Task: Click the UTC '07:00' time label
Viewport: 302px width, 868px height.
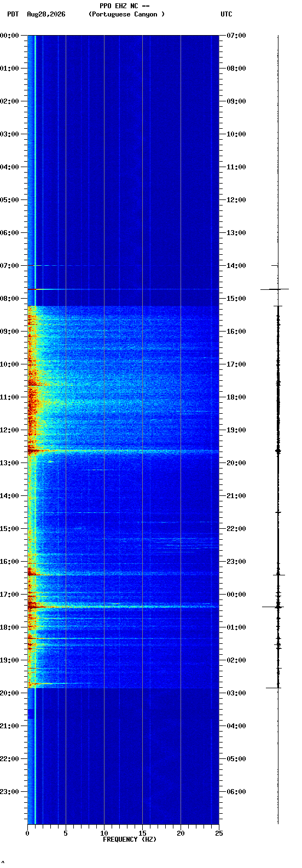Action: click(236, 36)
